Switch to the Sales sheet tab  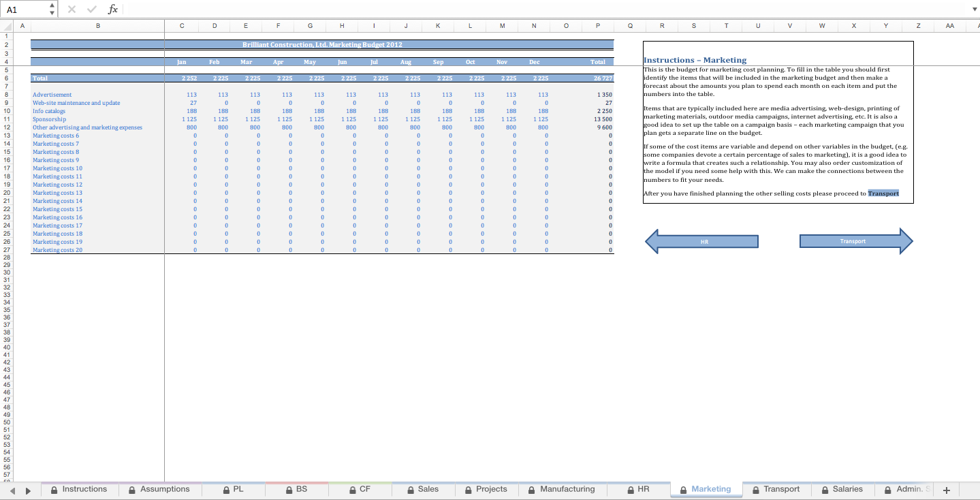tap(423, 489)
